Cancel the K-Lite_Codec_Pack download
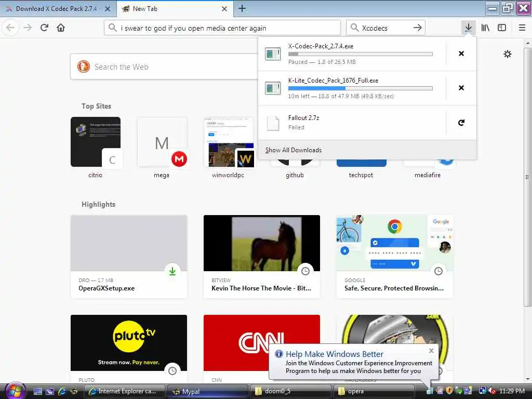This screenshot has width=532, height=399. point(461,88)
